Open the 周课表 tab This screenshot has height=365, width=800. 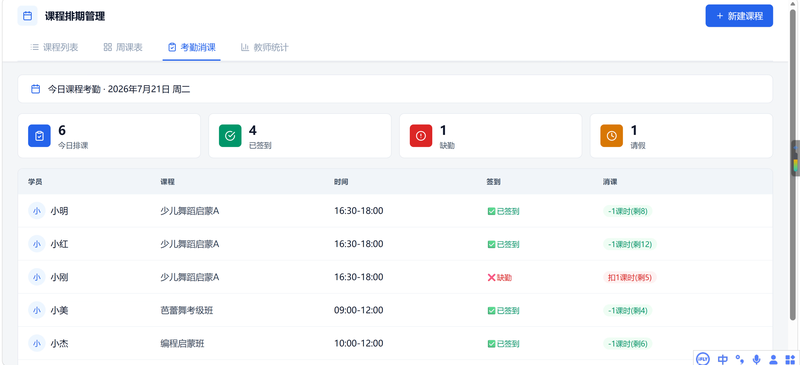coord(123,47)
